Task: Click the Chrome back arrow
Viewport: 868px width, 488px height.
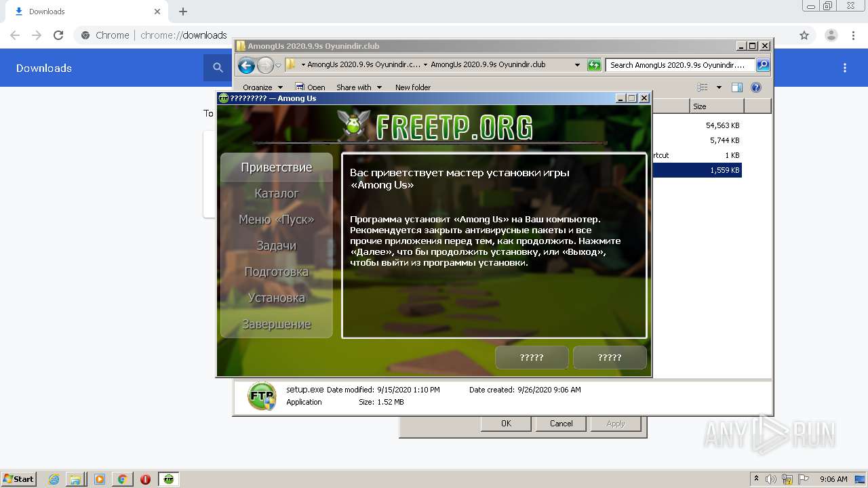Action: point(15,35)
